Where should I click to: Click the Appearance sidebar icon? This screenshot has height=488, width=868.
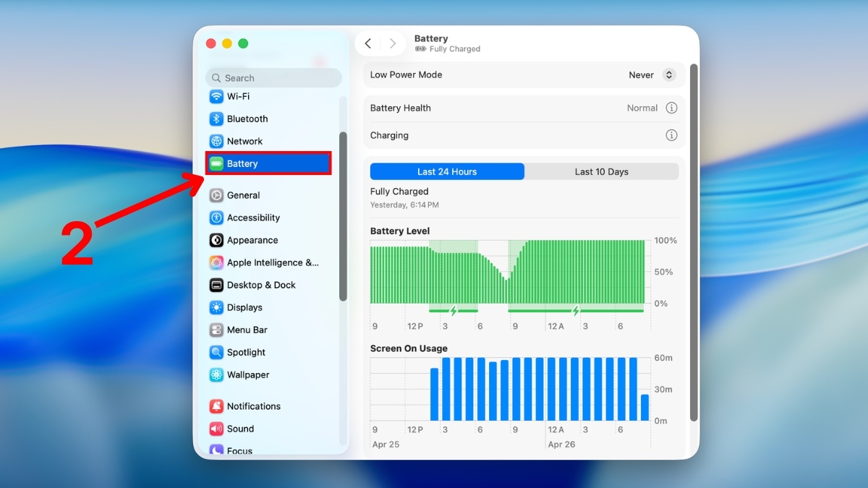216,240
